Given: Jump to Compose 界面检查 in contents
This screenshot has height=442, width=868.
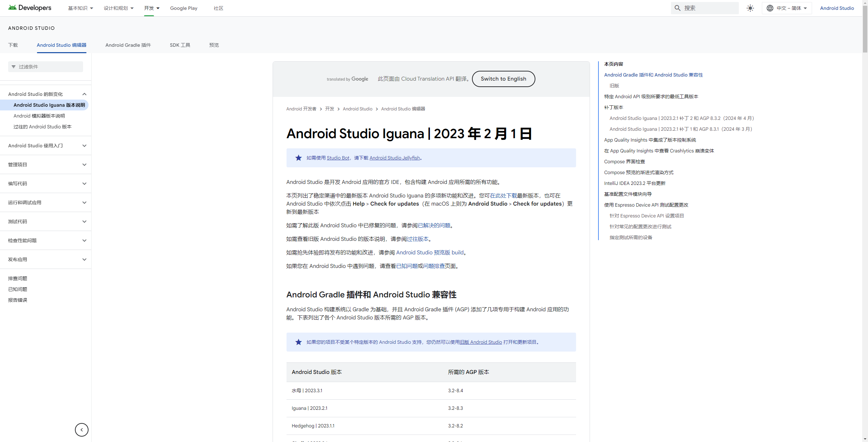Looking at the screenshot, I should pos(624,162).
